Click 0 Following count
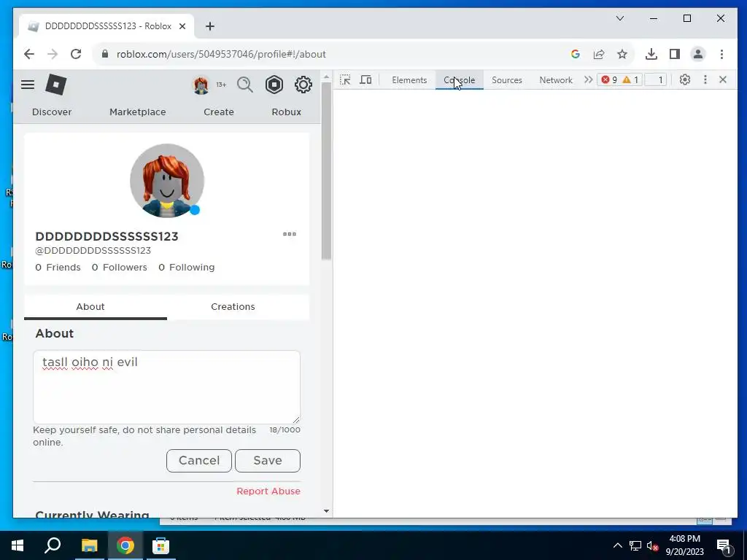The width and height of the screenshot is (747, 560). (187, 267)
